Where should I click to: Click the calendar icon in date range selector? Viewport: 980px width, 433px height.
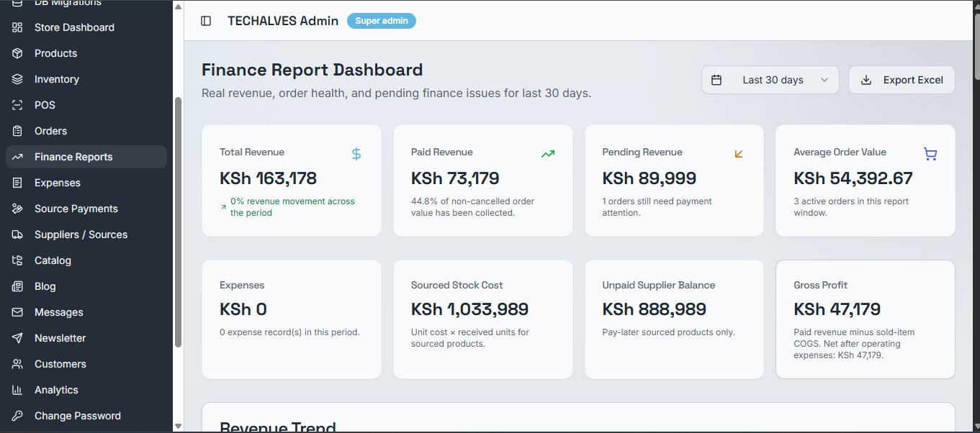click(x=716, y=80)
